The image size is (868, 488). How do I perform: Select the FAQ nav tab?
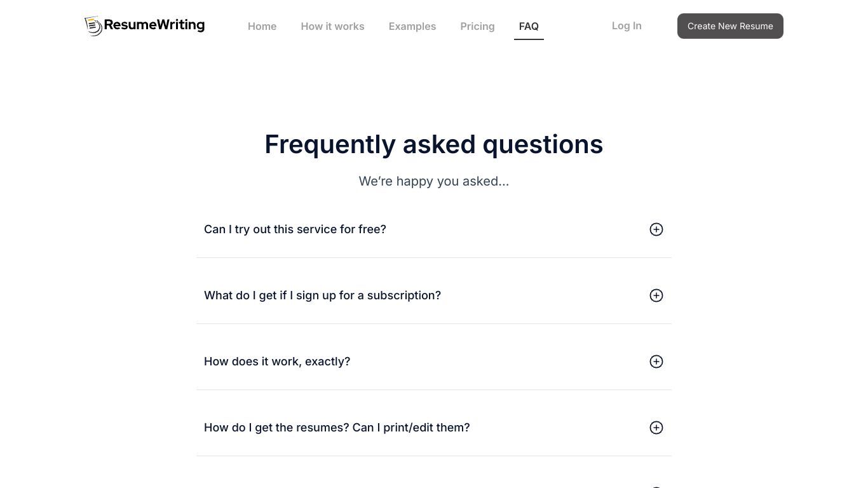(x=529, y=26)
